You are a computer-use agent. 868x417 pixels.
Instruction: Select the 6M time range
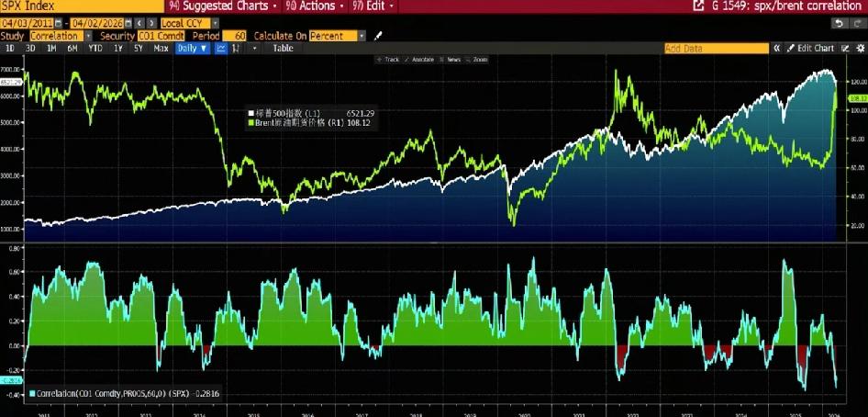pyautogui.click(x=72, y=48)
